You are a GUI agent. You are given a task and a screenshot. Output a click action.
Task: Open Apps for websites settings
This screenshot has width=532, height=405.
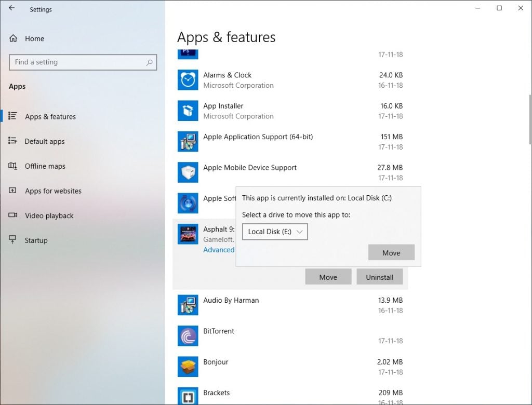click(53, 191)
